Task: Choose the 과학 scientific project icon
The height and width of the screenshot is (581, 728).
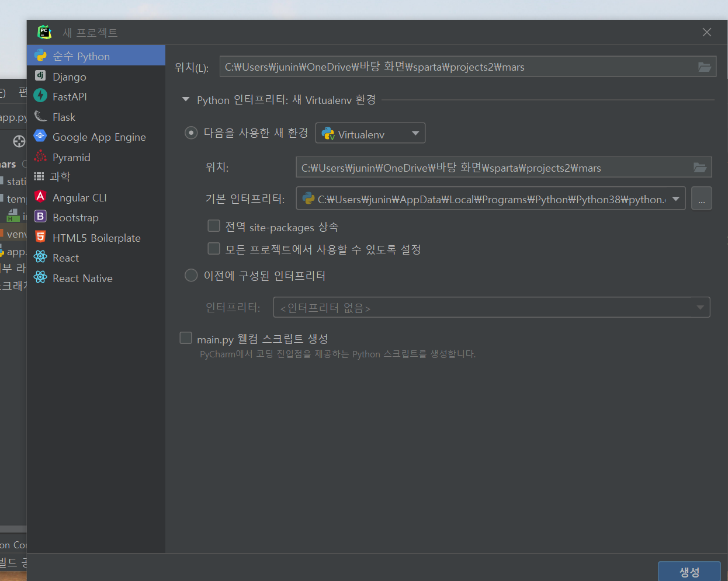Action: pyautogui.click(x=39, y=176)
